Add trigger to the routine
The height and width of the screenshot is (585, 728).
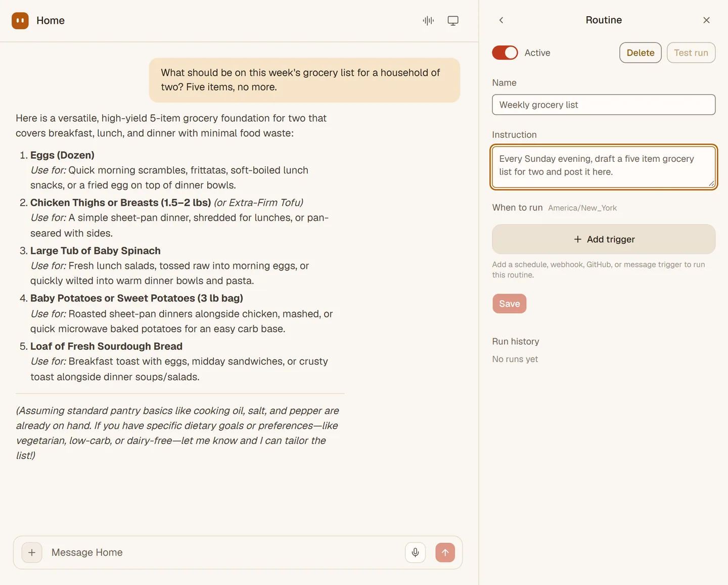604,239
